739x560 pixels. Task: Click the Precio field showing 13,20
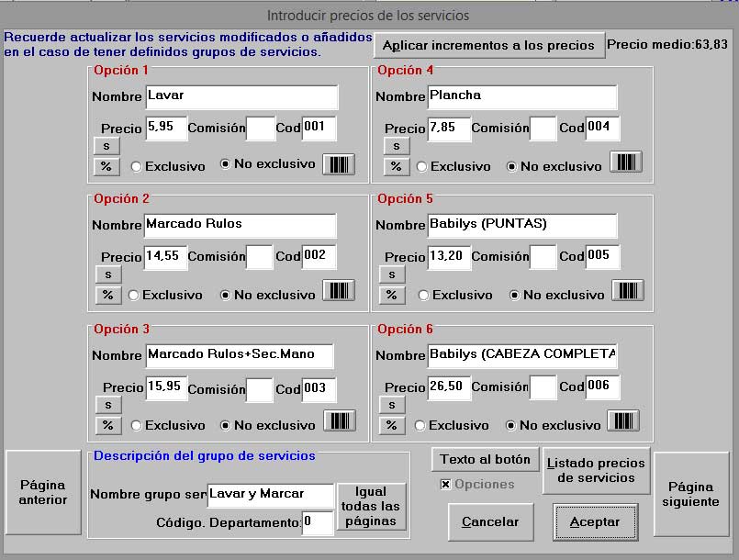449,257
